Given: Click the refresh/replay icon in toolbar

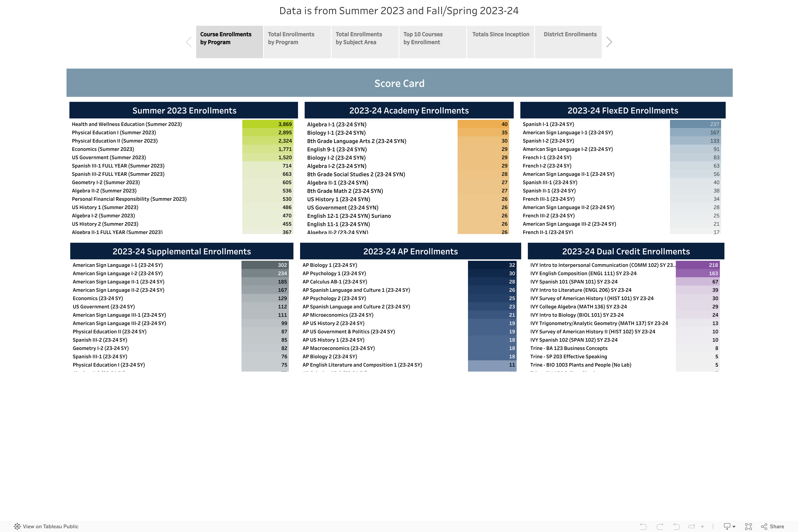Looking at the screenshot, I should (692, 527).
